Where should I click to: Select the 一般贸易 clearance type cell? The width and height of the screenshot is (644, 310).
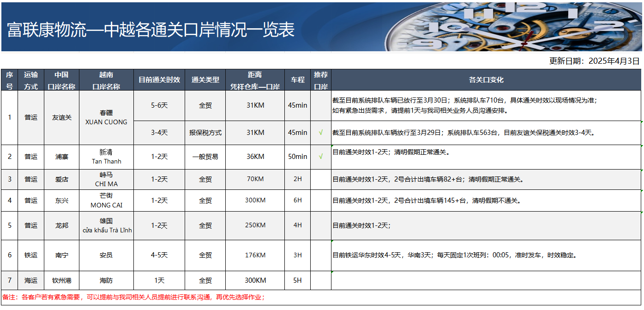[205, 157]
